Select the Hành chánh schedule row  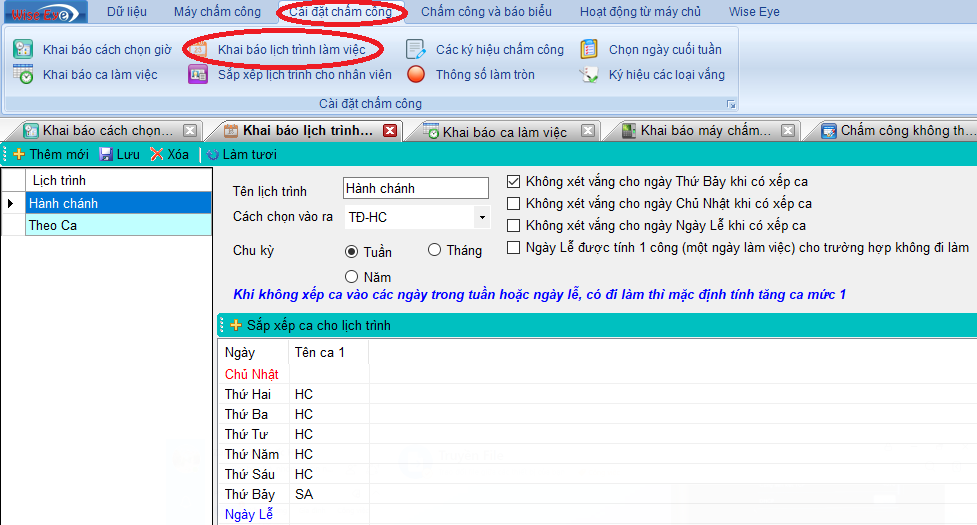click(x=118, y=203)
